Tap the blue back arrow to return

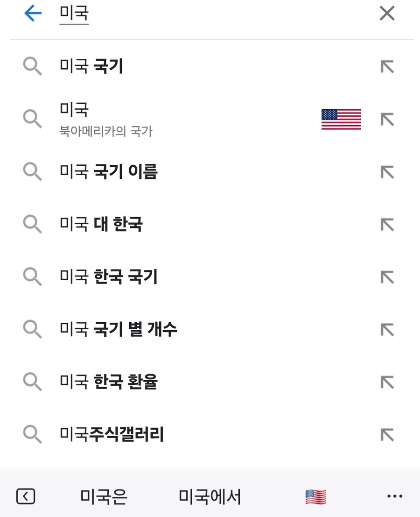(32, 14)
